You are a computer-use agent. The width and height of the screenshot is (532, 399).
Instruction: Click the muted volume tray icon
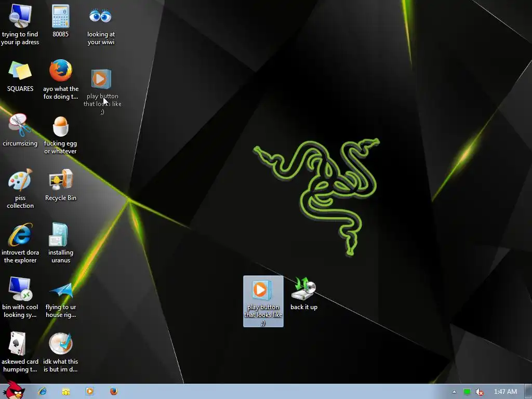479,392
